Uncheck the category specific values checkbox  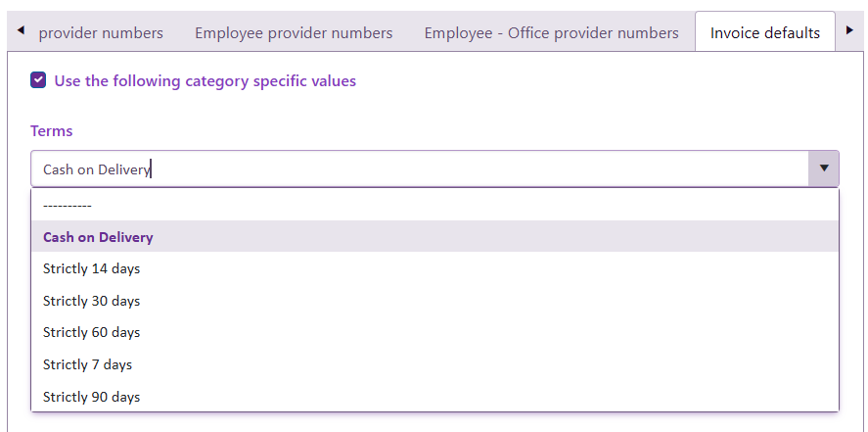(38, 80)
